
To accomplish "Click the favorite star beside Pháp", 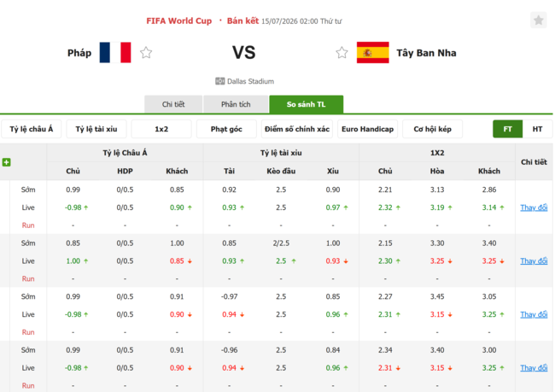I will [x=146, y=53].
